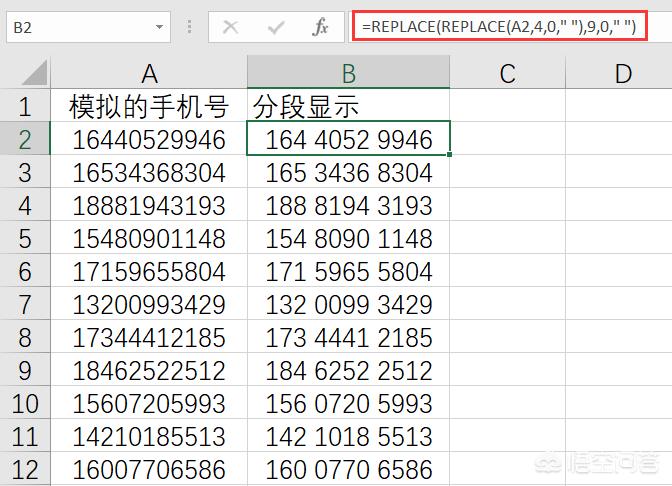Click cell containing 15607205993
Image resolution: width=672 pixels, height=486 pixels.
(149, 402)
